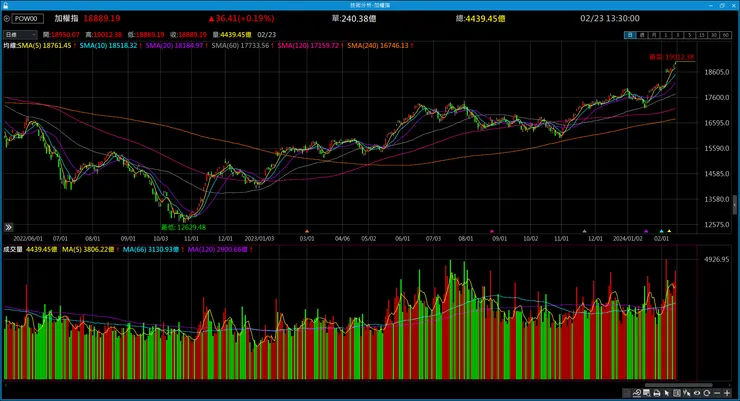This screenshot has width=740, height=401.
Task: Click the SMA(60) 17733.56 indicator label
Action: (x=240, y=46)
